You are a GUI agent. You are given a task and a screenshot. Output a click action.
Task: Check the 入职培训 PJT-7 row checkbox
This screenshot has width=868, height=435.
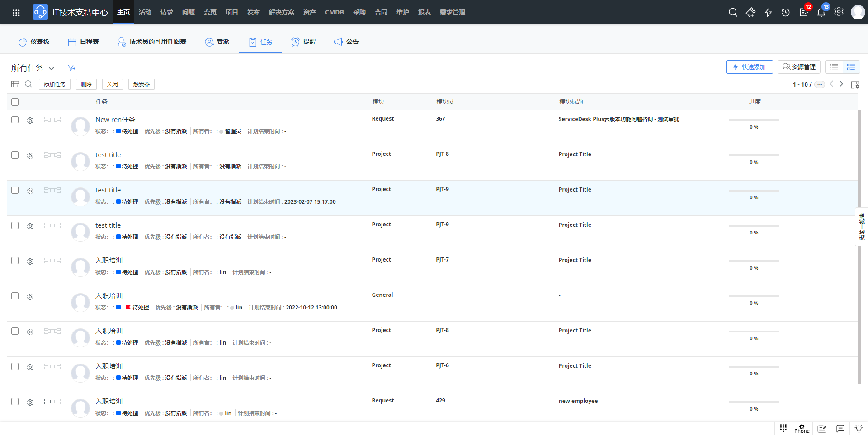15,261
